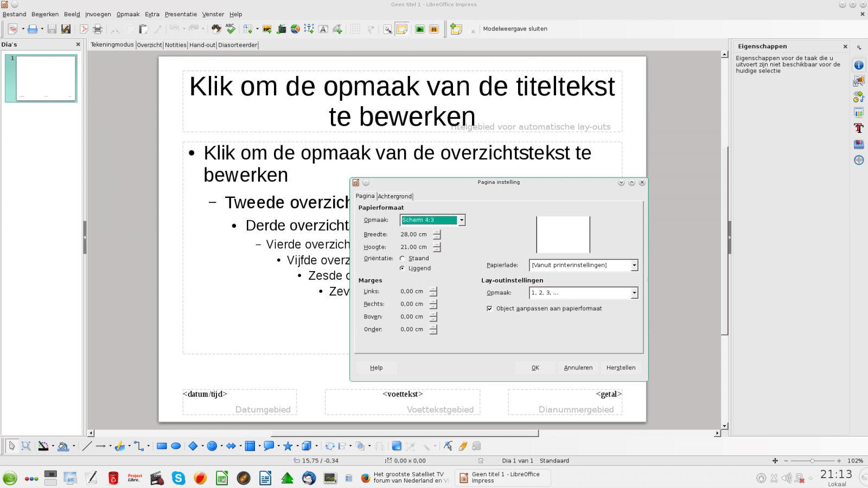This screenshot has width=868, height=488.
Task: Click the print icon in toolbar
Action: [x=98, y=29]
